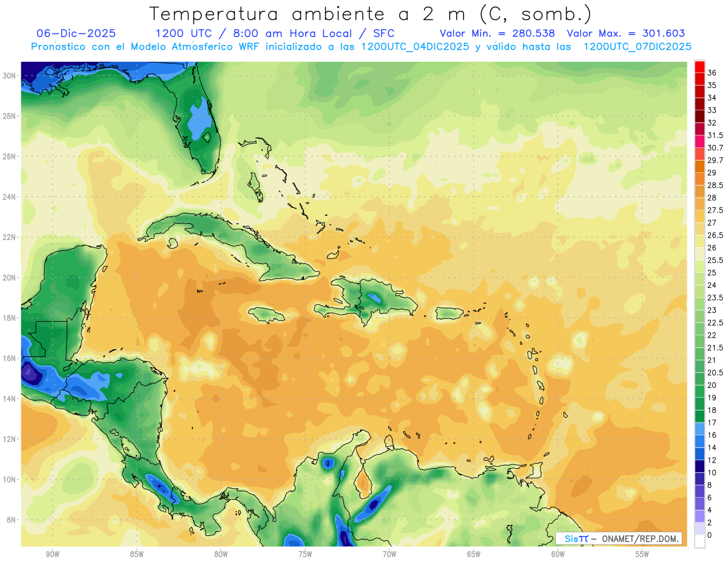Screen dimensions: 728x562
Task: Click legend value '29.7'
Action: [715, 160]
